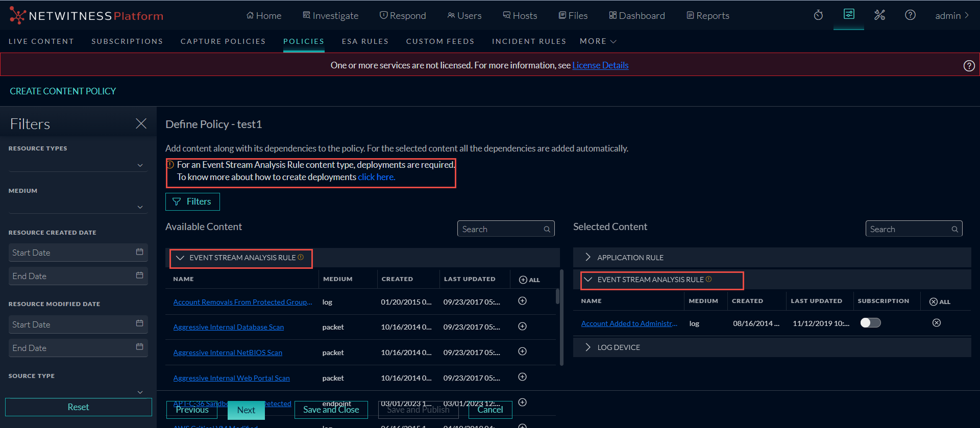Toggle subscription switch for Account Added rule

tap(870, 323)
